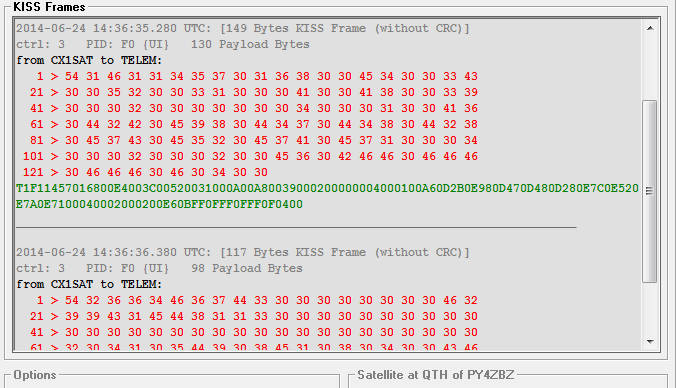Click hex row starting '21 > 39 39 43 31'
Screen dimensions: 676x388
point(254,316)
